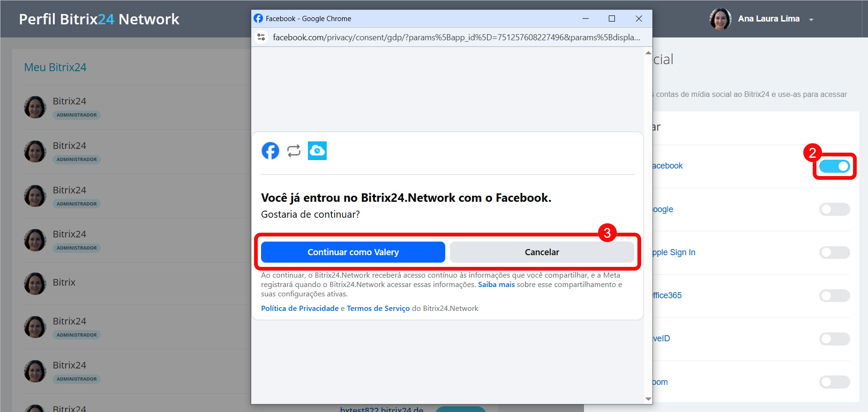
Task: Turn off the Facebook connection toggle
Action: click(x=835, y=166)
